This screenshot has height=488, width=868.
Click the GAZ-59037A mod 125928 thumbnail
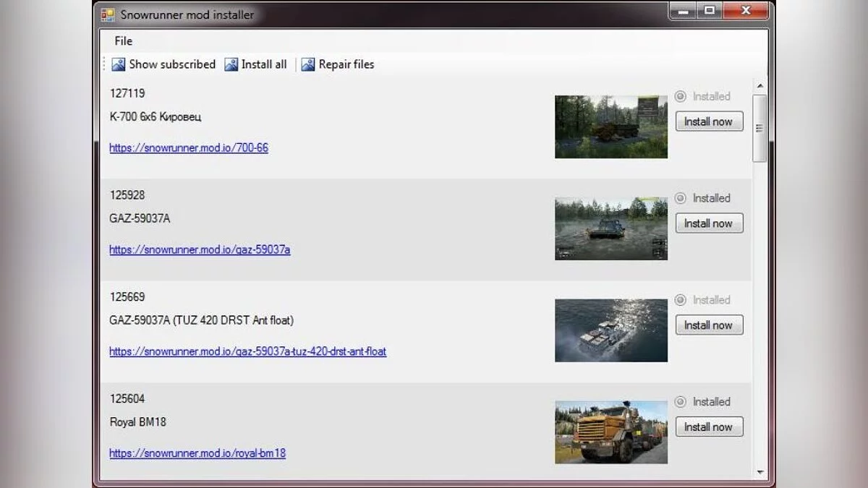tap(611, 228)
